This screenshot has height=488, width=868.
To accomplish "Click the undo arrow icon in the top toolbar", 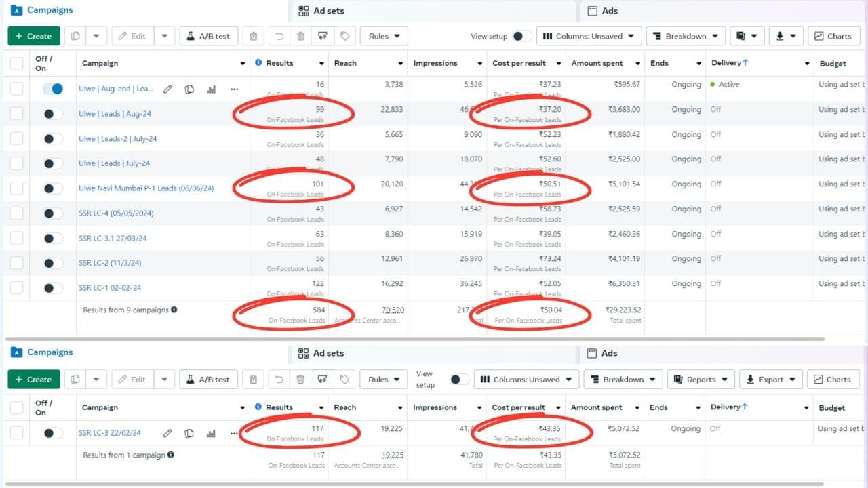I will click(x=279, y=36).
